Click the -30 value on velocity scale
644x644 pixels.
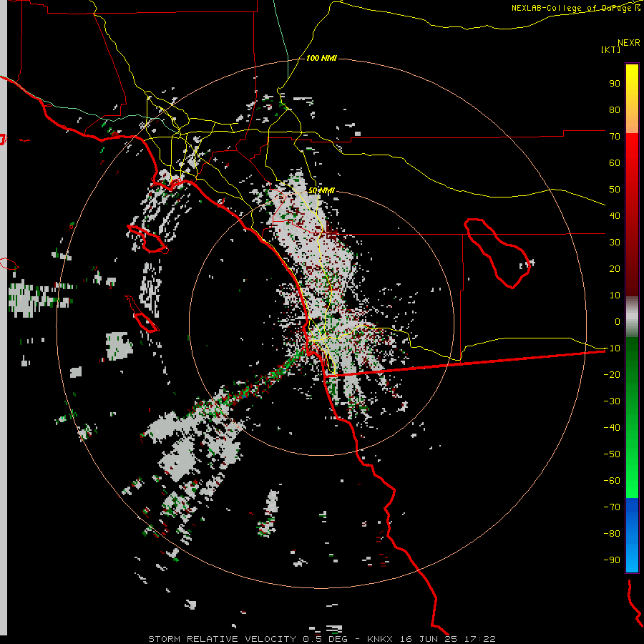(612, 401)
